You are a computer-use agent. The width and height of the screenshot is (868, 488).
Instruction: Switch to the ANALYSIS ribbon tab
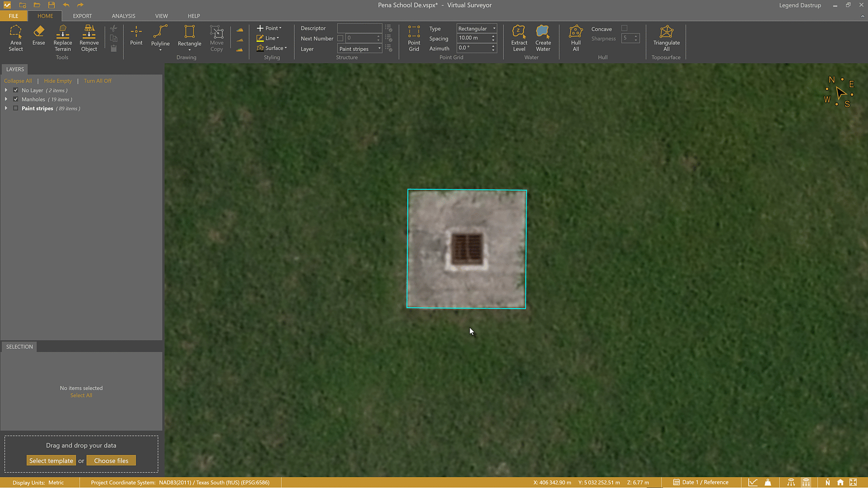click(x=123, y=16)
